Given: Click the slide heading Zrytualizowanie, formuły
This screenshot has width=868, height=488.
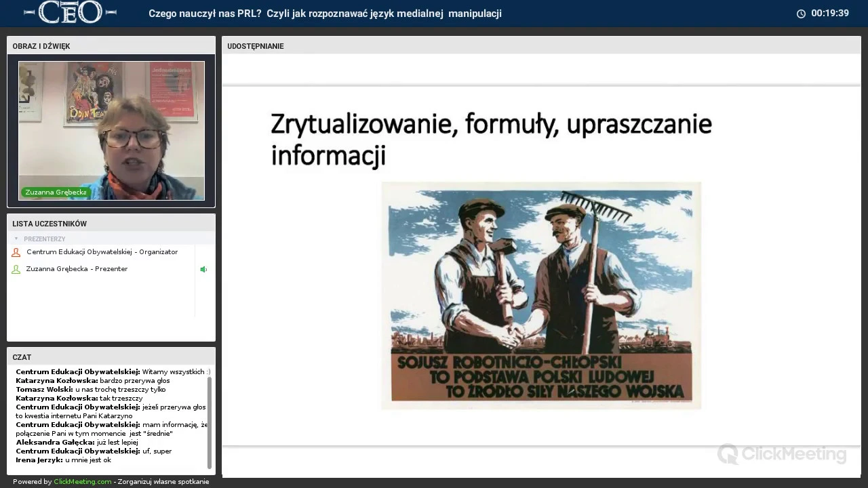Looking at the screenshot, I should point(491,140).
